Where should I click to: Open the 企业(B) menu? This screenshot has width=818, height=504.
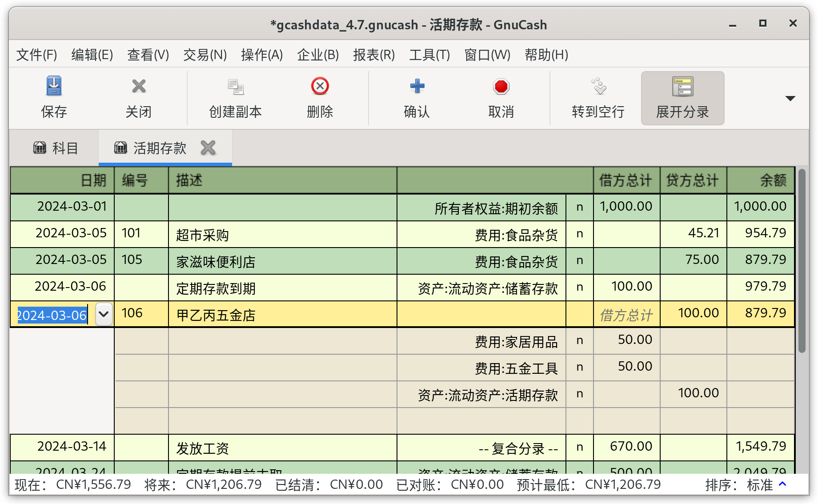(318, 55)
